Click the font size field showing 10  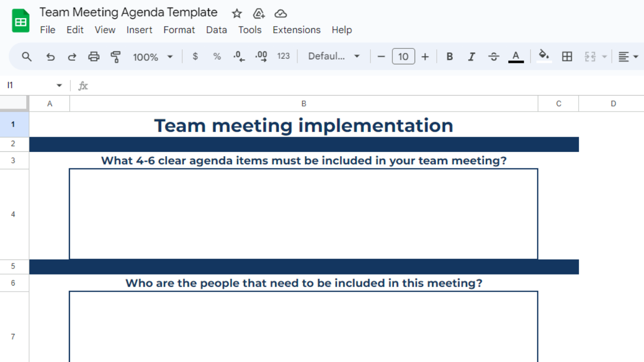click(404, 57)
